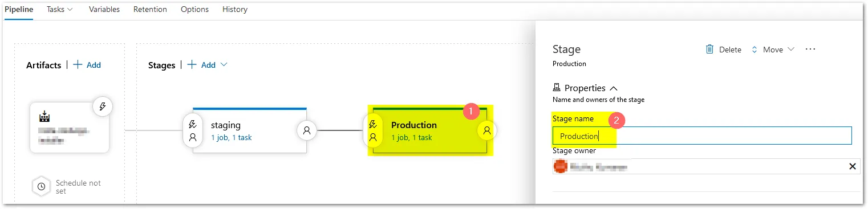Image resolution: width=868 pixels, height=209 pixels.
Task: Open the staging stage post-deployment conditions person icon
Action: pyautogui.click(x=307, y=130)
